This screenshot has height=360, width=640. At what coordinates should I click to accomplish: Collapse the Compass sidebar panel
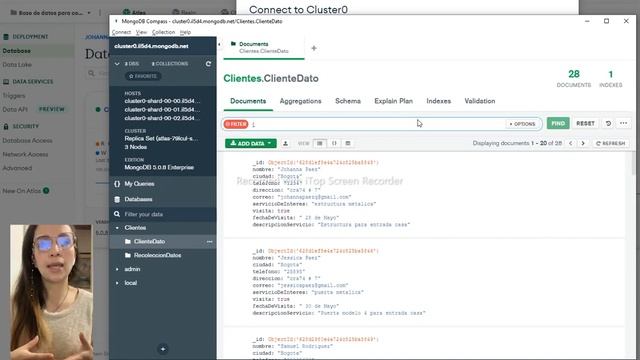[219, 44]
